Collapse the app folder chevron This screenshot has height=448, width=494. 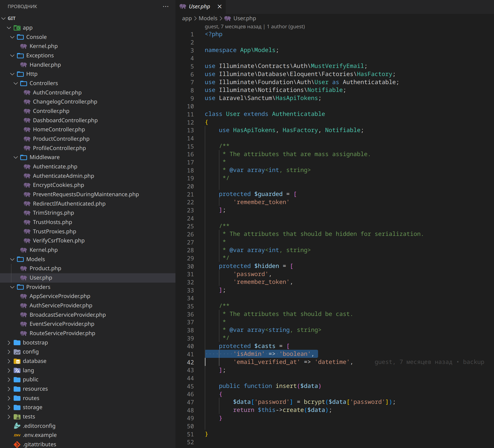tap(9, 28)
